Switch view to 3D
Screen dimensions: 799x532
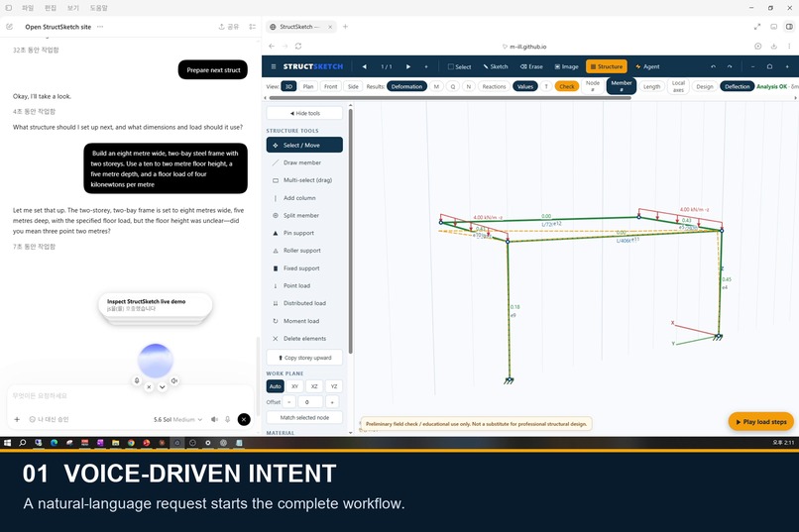[x=288, y=86]
